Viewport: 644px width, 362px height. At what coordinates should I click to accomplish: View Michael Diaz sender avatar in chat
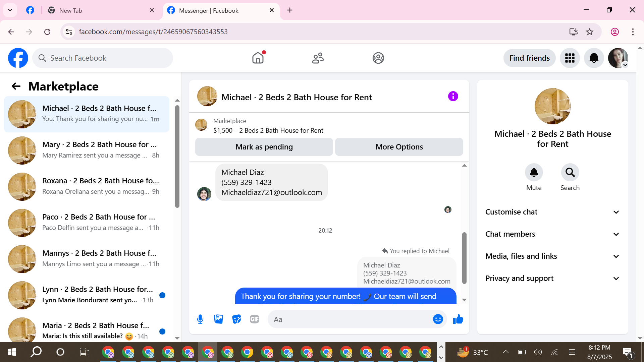[x=204, y=194]
